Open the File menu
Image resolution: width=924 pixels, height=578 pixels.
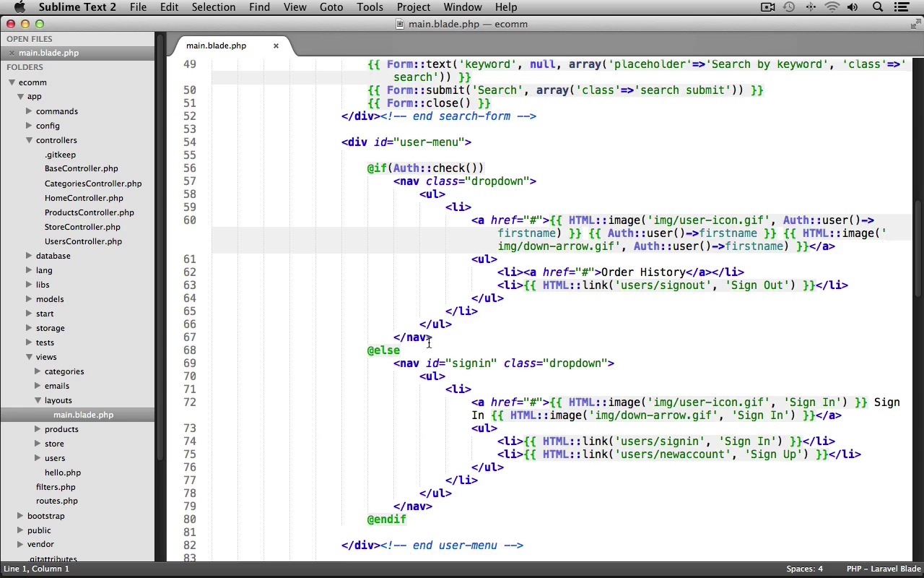(138, 7)
